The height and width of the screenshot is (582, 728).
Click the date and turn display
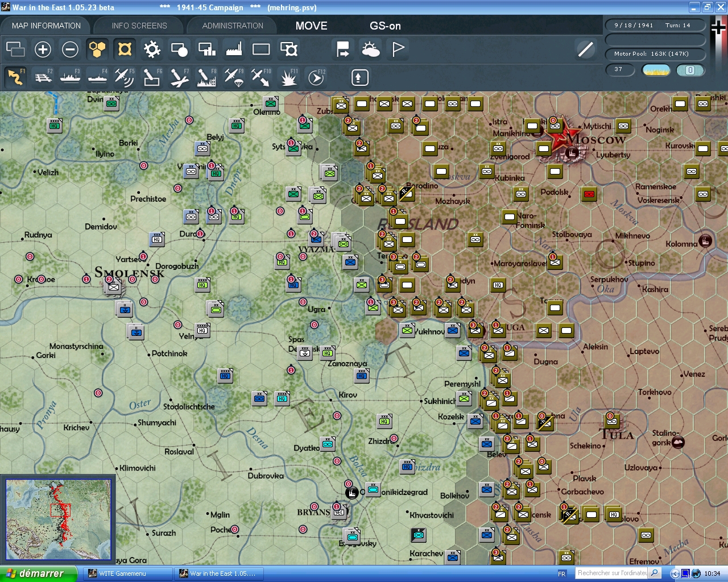coord(655,26)
